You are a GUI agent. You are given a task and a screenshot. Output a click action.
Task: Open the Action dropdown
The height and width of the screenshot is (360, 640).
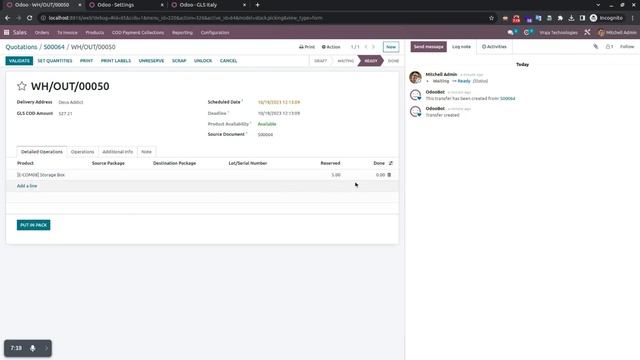(x=331, y=47)
